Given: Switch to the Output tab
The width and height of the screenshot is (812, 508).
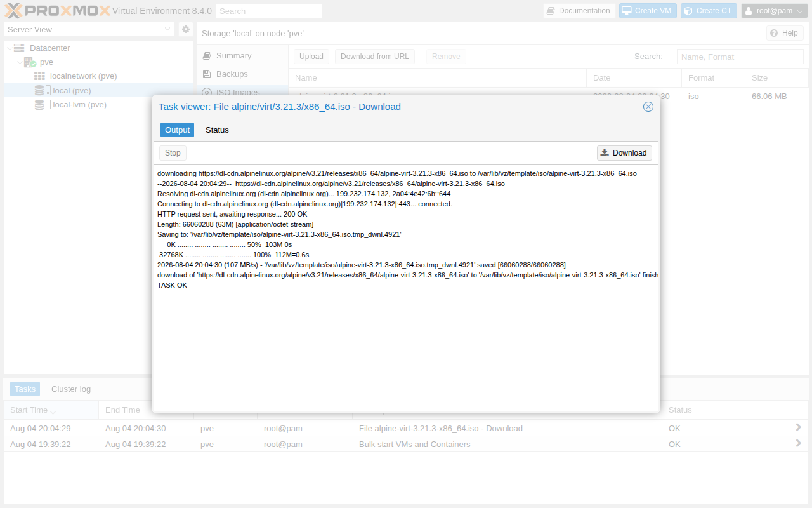Looking at the screenshot, I should tap(177, 130).
